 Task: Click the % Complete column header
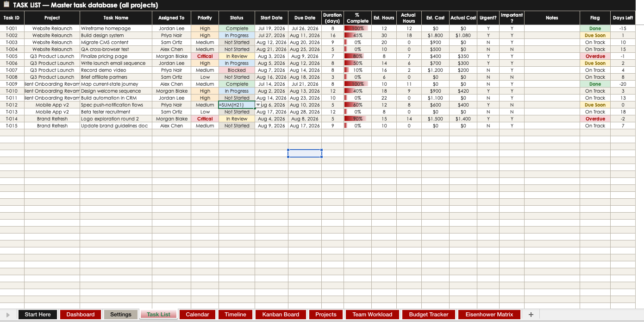(x=357, y=18)
